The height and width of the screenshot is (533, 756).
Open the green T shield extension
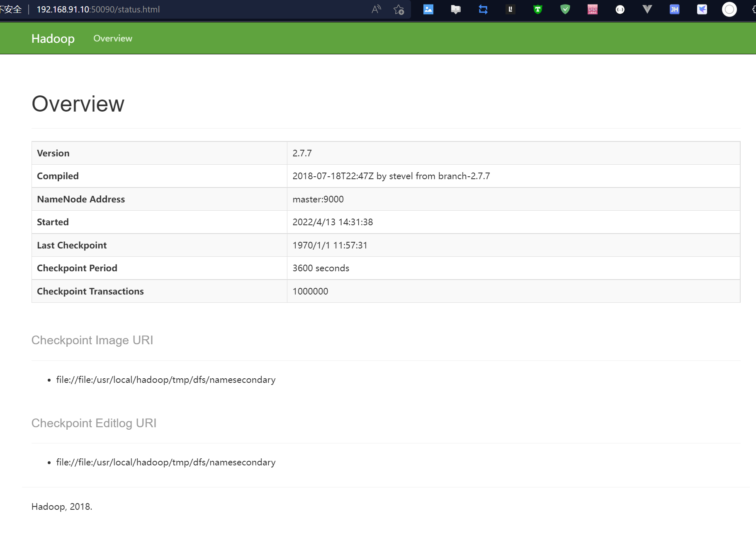tap(537, 9)
